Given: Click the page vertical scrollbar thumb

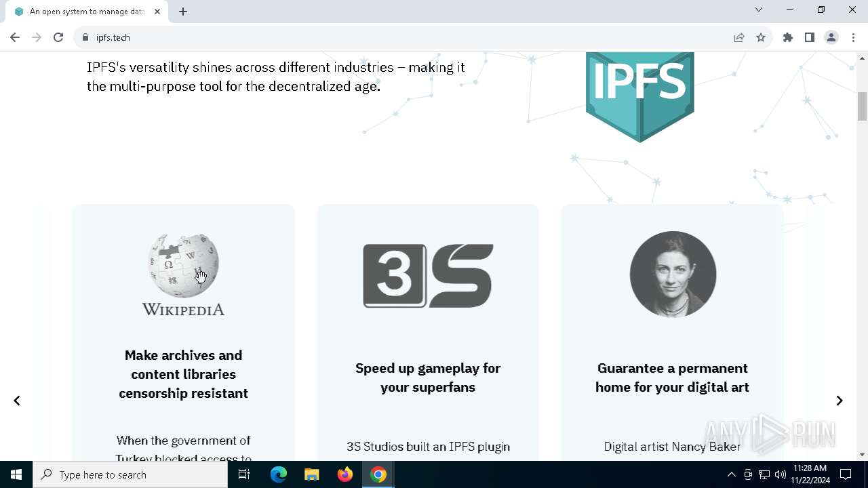Looking at the screenshot, I should 862,106.
